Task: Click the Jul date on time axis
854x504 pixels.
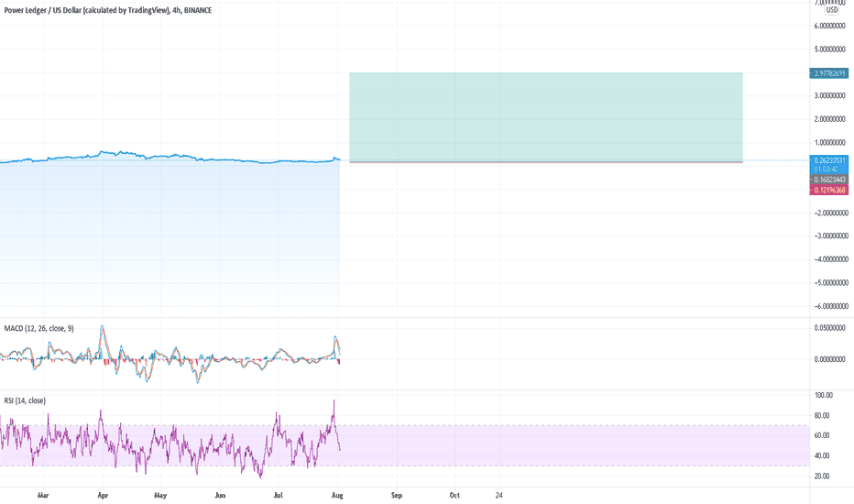Action: tap(278, 495)
